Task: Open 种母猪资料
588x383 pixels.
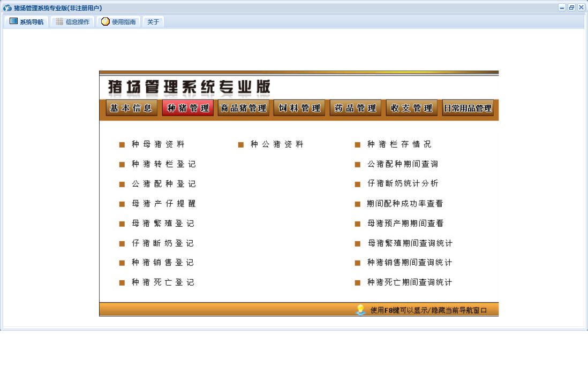Action: click(x=158, y=144)
